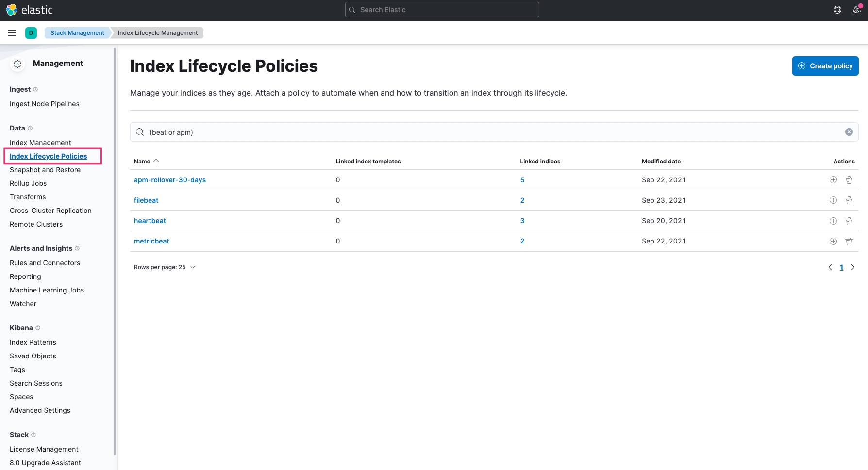Viewport: 868px width, 470px height.
Task: Open Index Management in sidebar
Action: click(40, 143)
